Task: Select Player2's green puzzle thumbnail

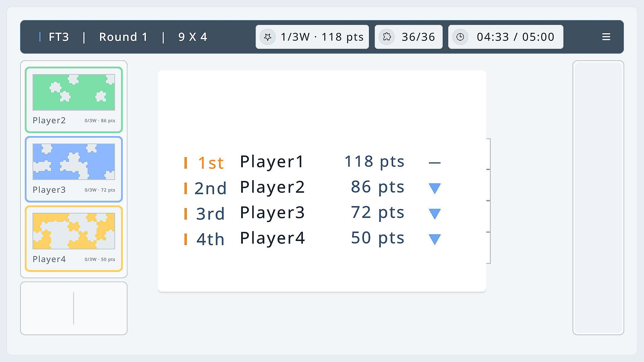Action: tap(74, 93)
